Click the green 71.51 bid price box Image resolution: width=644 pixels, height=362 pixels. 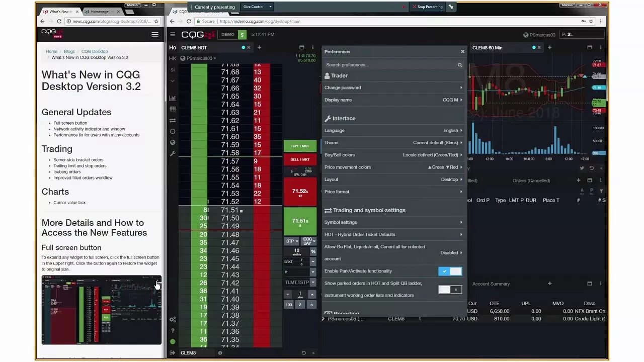300,221
